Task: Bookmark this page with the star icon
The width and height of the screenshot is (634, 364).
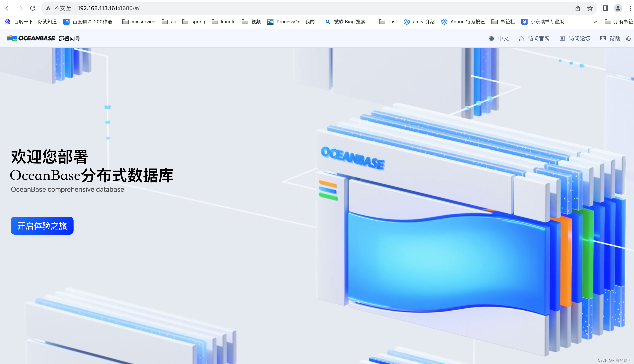Action: coord(590,8)
